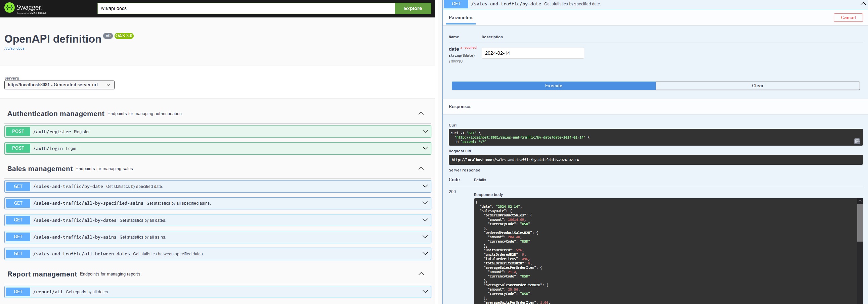Click the GET badge of /report/all
The image size is (868, 304).
(18, 292)
